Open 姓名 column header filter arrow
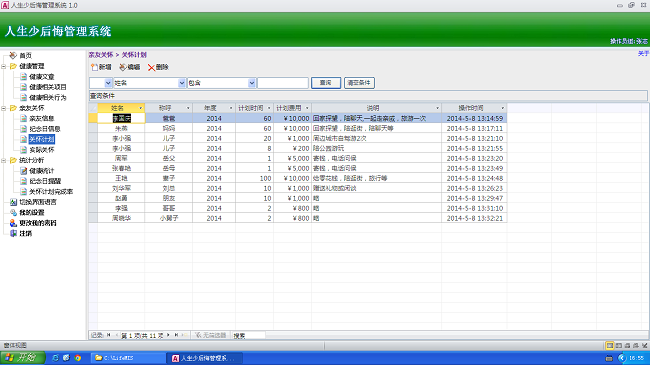The height and width of the screenshot is (365, 650). tap(141, 108)
